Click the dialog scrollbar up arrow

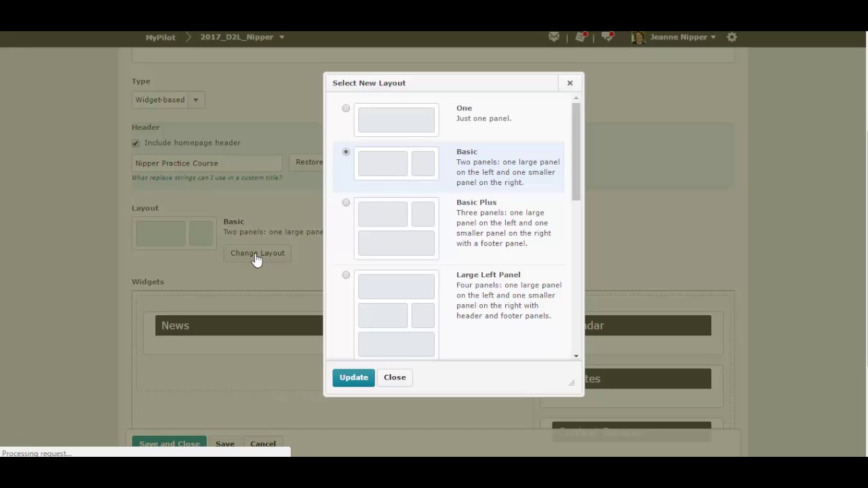(x=576, y=98)
